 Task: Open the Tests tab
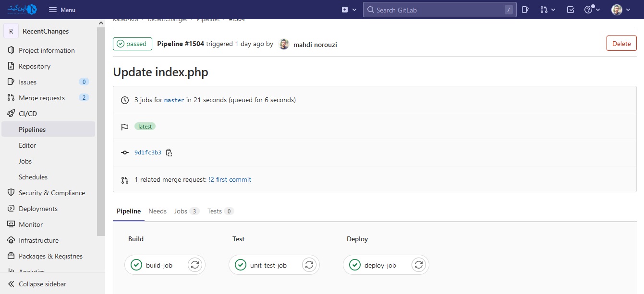(x=220, y=211)
